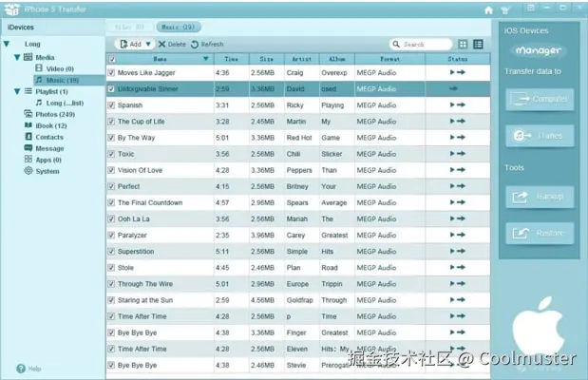Viewport: 588px width, 380px height.
Task: Select the first Time After Time row
Action: tap(298, 316)
